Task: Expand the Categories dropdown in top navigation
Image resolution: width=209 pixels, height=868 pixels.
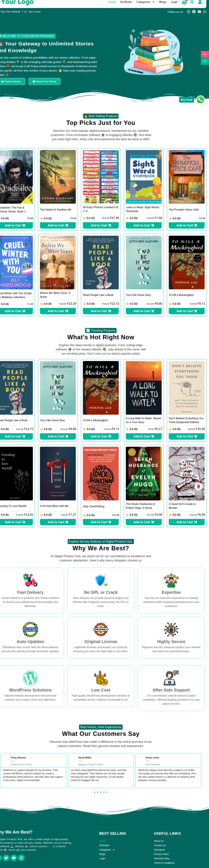Action: 145,2
